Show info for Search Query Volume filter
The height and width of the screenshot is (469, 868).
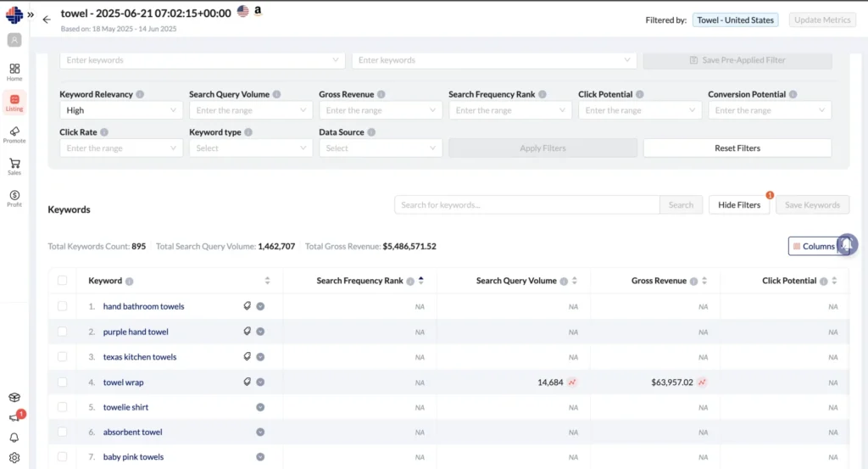click(x=277, y=95)
